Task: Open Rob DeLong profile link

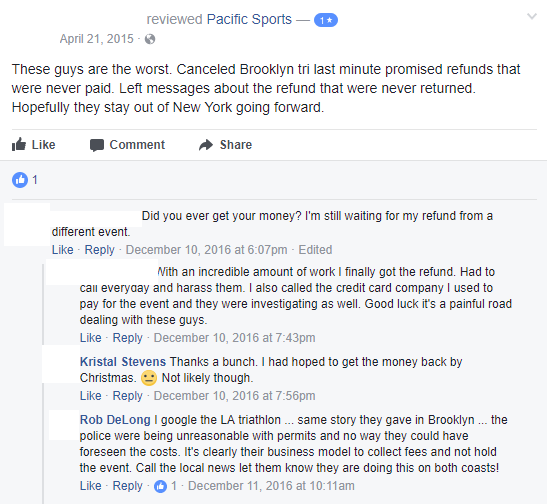Action: point(115,420)
